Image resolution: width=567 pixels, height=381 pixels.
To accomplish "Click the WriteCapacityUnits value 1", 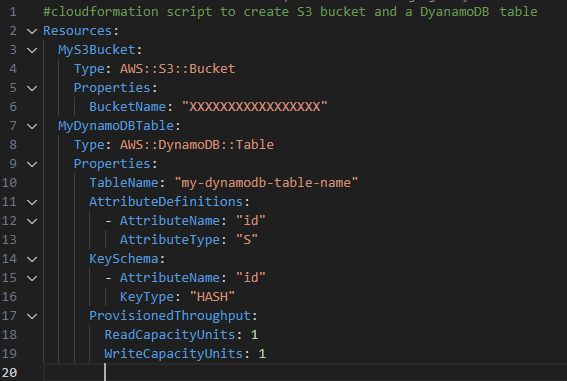I will [262, 354].
